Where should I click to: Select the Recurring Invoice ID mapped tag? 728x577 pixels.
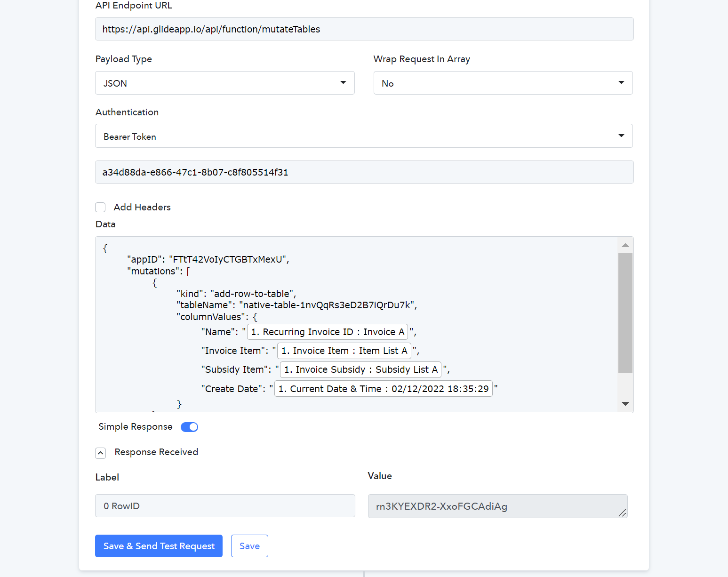tap(328, 332)
